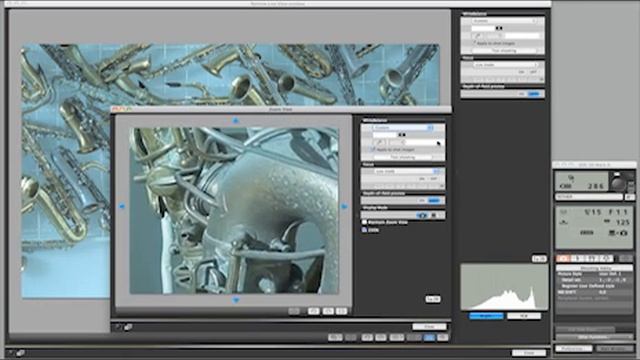Expand 'Other Functions' in camera window

594,337
